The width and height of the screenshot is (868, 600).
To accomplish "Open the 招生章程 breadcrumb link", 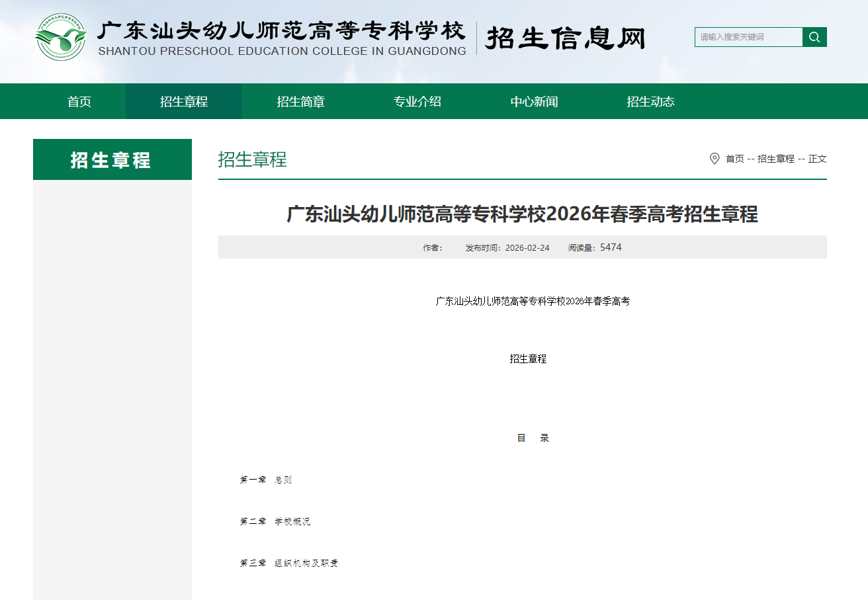I will [776, 159].
